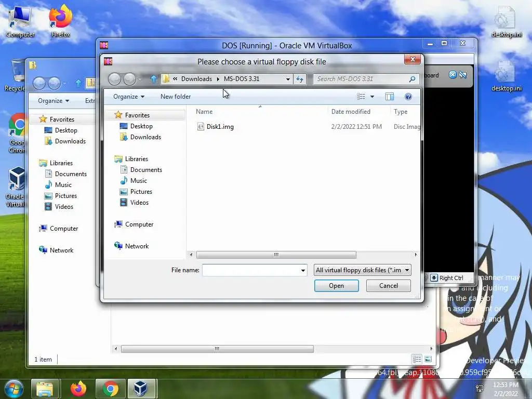Image resolution: width=532 pixels, height=399 pixels.
Task: Open the Organize menu in floppy dialog
Action: (x=129, y=97)
